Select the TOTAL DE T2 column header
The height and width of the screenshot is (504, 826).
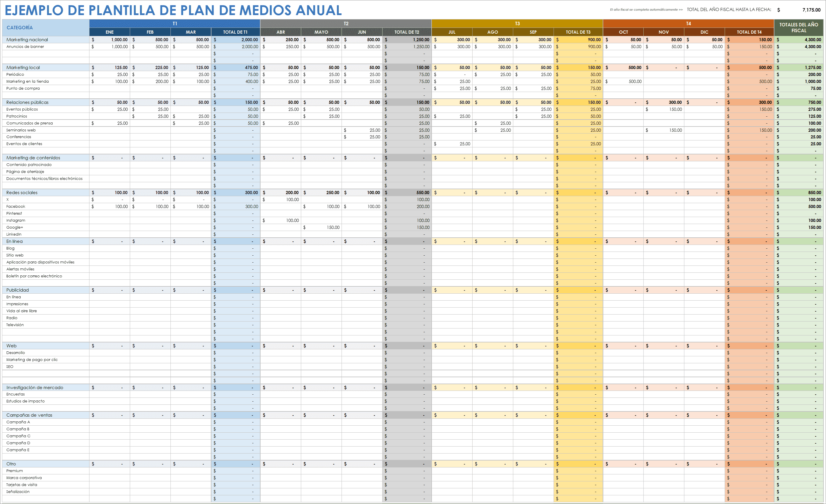407,32
